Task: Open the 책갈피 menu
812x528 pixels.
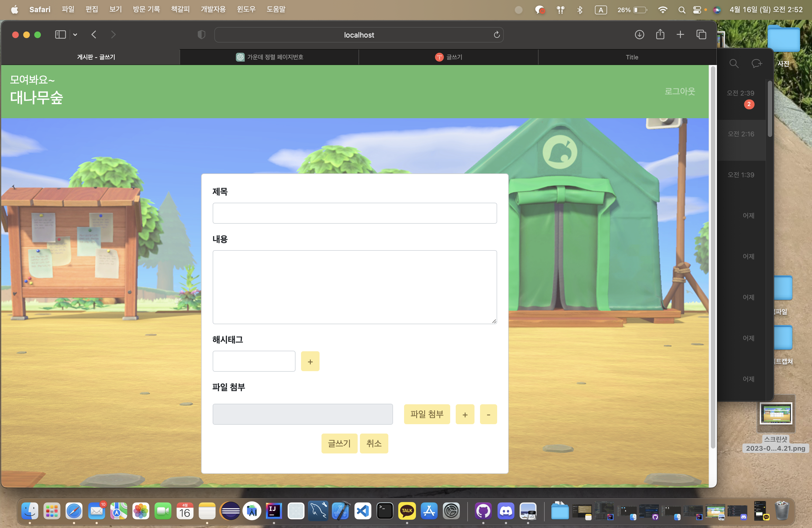Action: coord(180,9)
